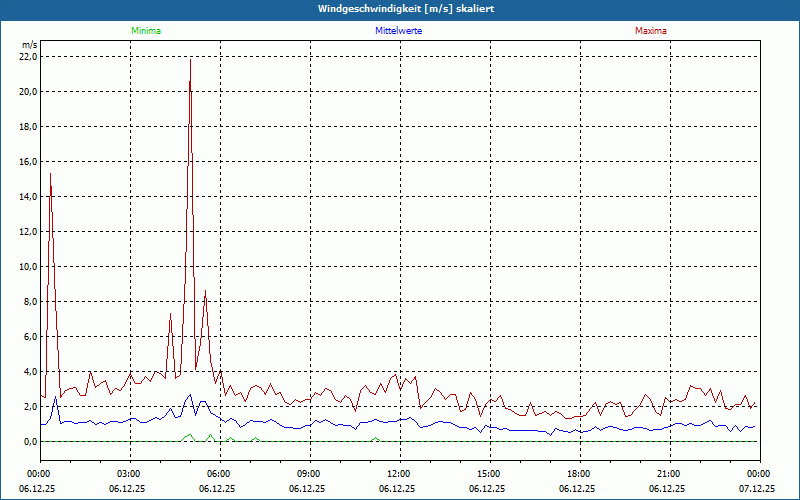
Task: Click the 0,0 y-axis value
Action: pyautogui.click(x=31, y=442)
